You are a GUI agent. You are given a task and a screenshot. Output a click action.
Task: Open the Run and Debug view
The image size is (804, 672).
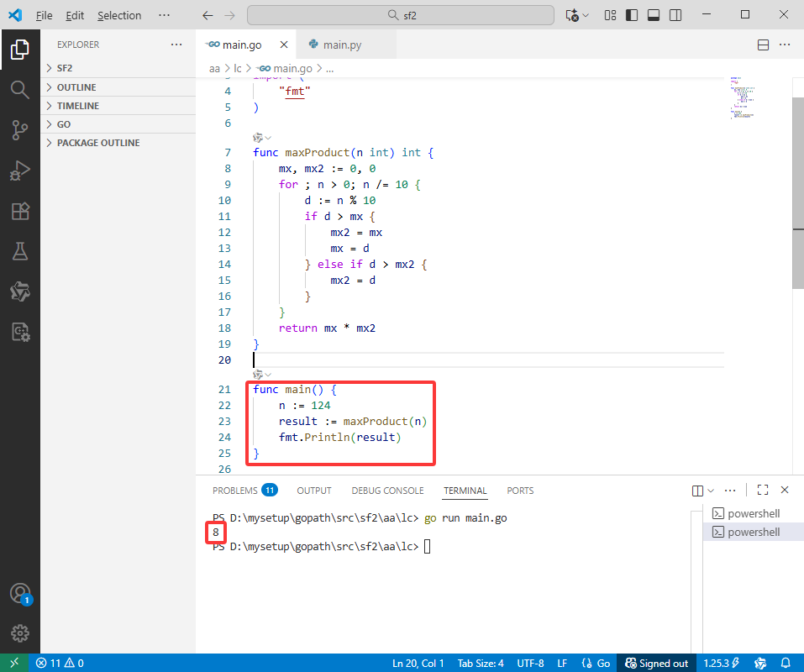tap(19, 171)
